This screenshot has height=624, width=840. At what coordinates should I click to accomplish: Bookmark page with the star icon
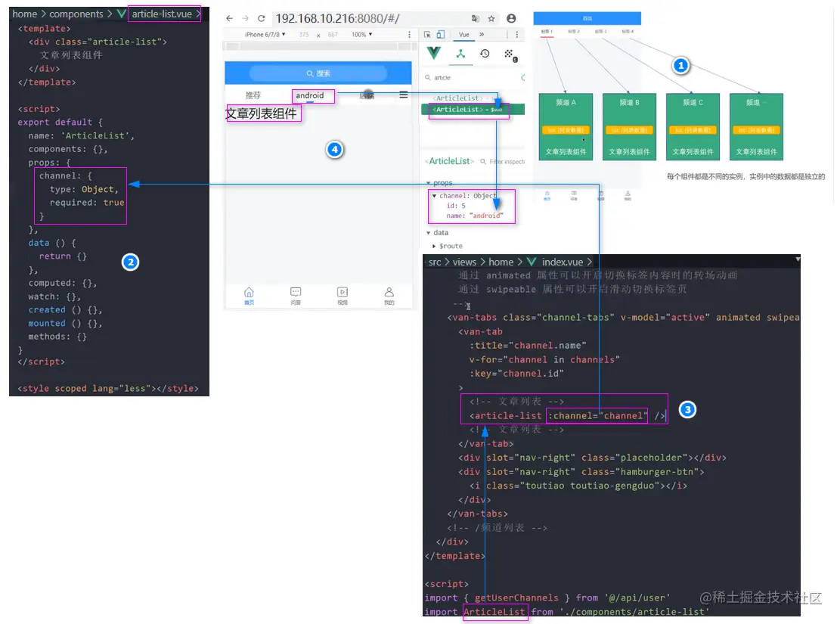click(x=491, y=18)
